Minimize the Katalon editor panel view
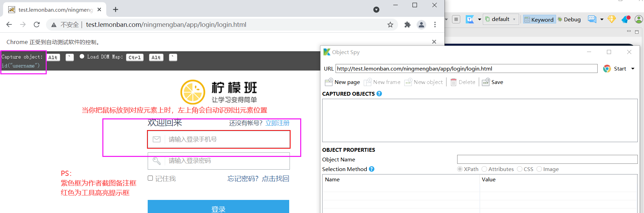 629,32
